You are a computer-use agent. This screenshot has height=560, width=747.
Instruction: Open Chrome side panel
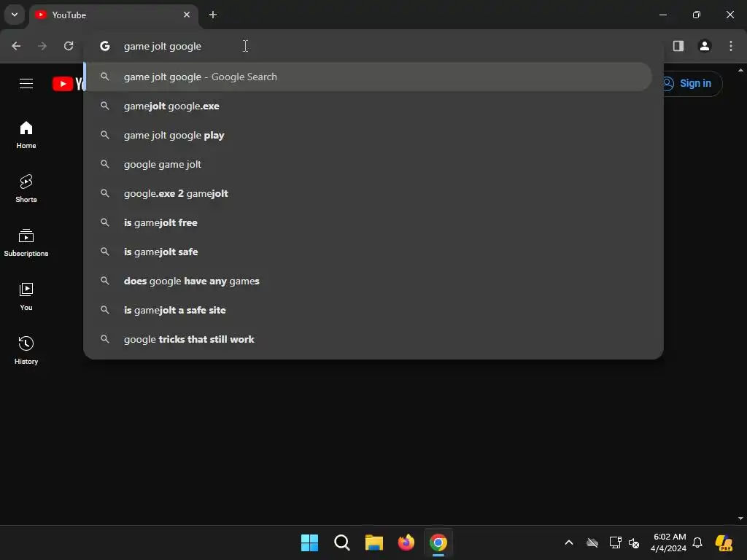click(x=678, y=46)
